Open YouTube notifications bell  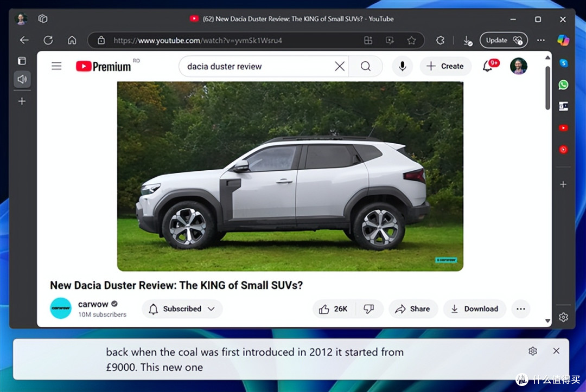click(488, 66)
